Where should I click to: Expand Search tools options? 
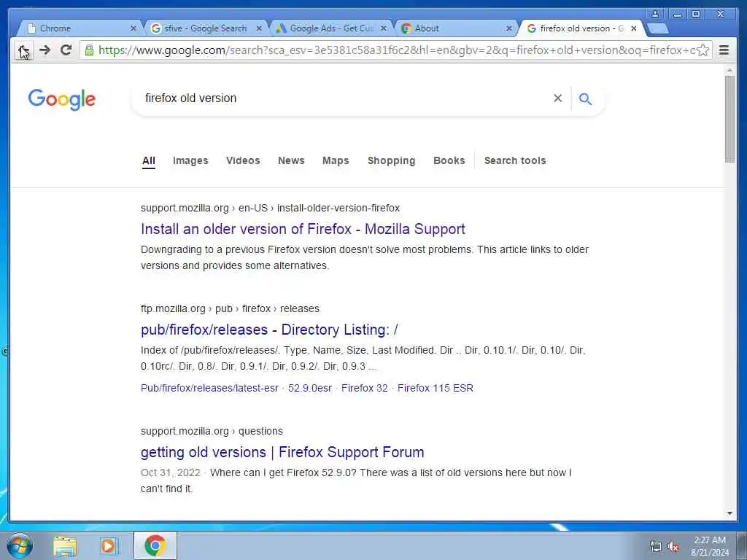515,161
